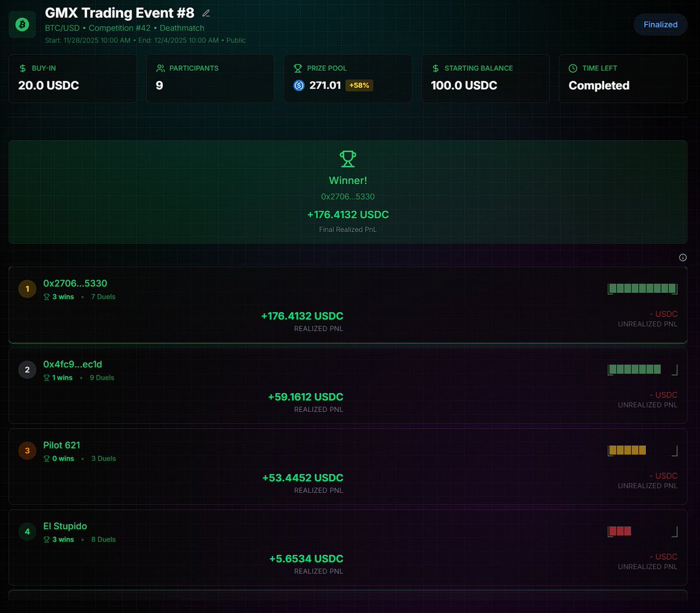Click the 20.0 USDC buy-in value
This screenshot has height=613, width=700.
tap(48, 86)
